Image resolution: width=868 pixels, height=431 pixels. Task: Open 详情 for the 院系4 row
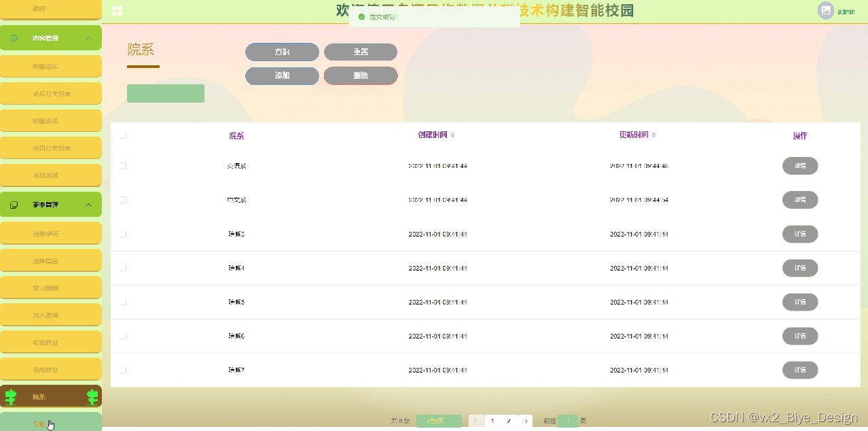point(800,268)
